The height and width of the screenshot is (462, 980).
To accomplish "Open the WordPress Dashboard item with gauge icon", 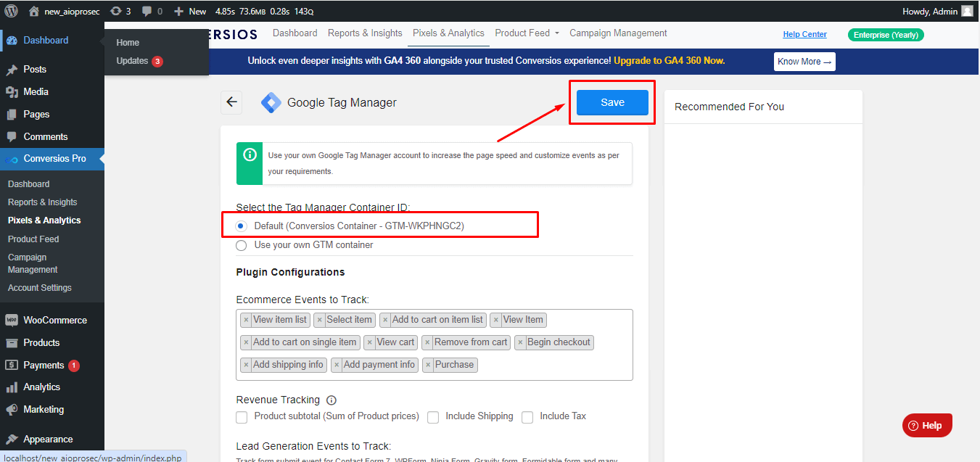I will [52, 41].
